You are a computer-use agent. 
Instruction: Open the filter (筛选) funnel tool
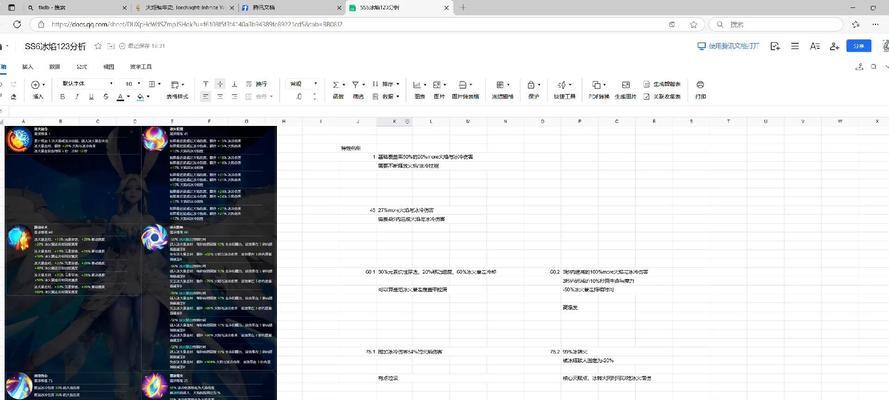coord(358,90)
